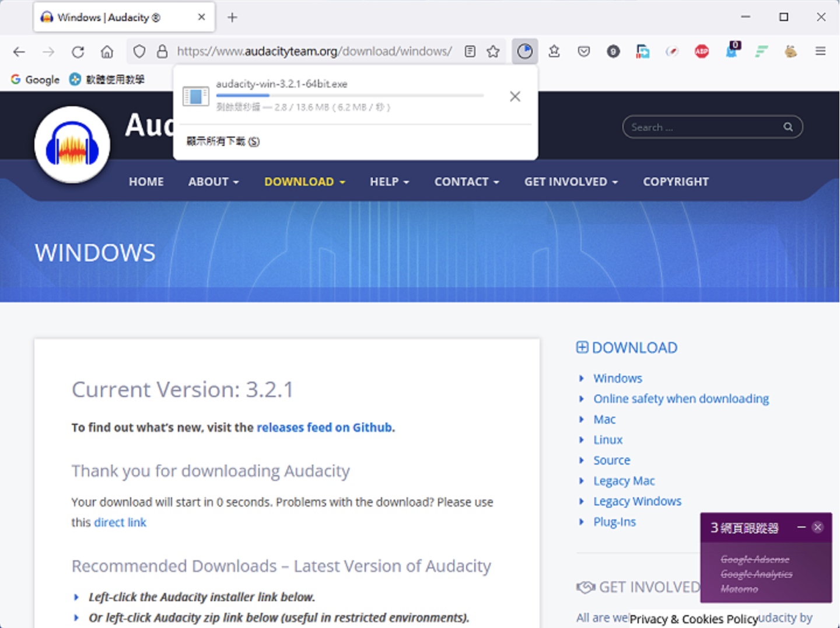Close the tracker popup panel
This screenshot has height=628, width=840.
pyautogui.click(x=818, y=527)
